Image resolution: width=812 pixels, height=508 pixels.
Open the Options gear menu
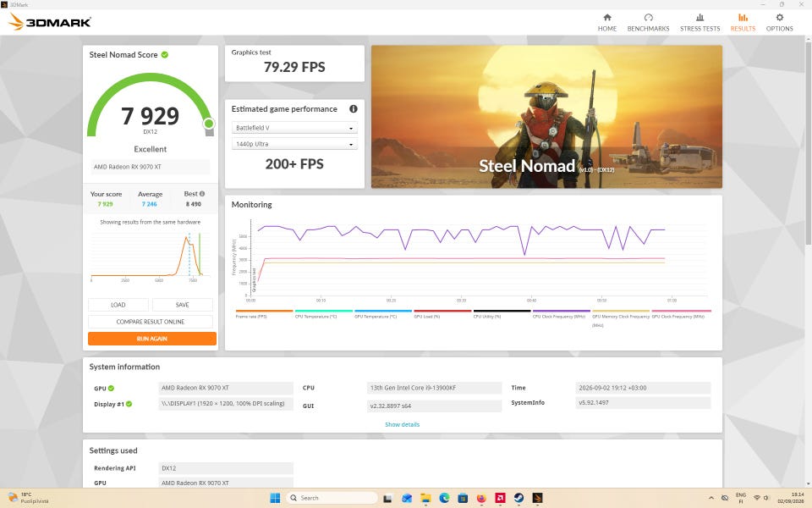point(779,22)
